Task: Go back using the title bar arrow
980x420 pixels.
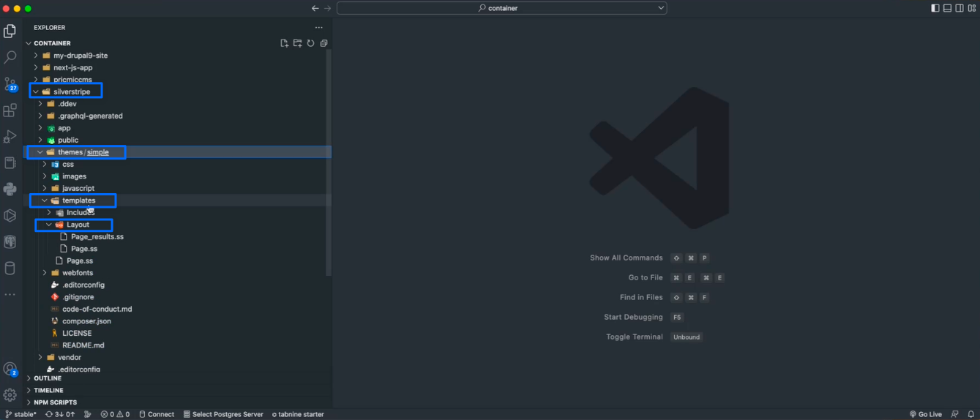Action: click(315, 8)
